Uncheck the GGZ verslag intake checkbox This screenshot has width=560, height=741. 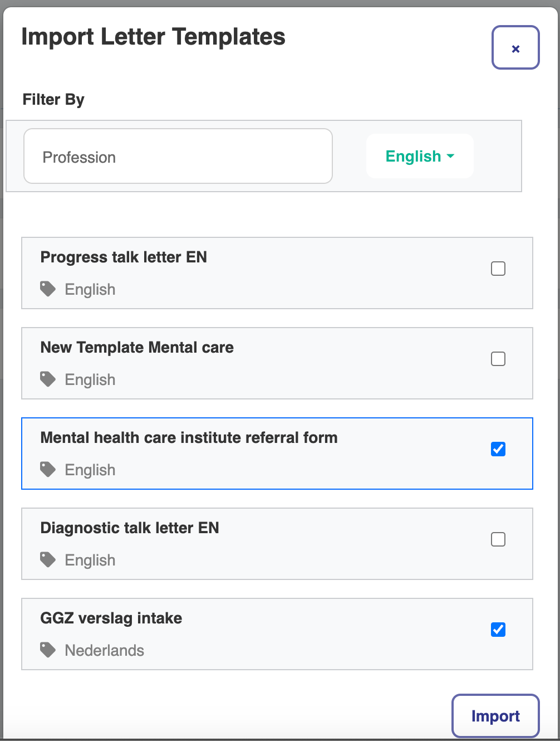[x=498, y=630]
